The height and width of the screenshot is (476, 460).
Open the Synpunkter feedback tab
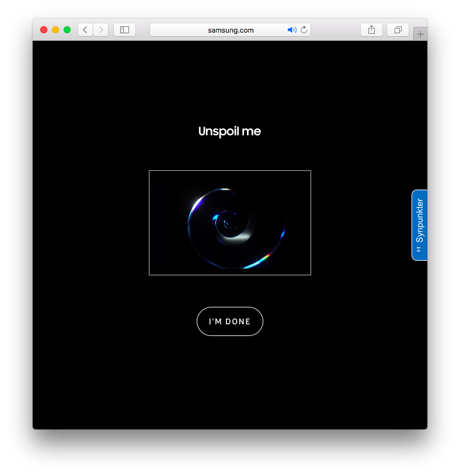coord(420,220)
